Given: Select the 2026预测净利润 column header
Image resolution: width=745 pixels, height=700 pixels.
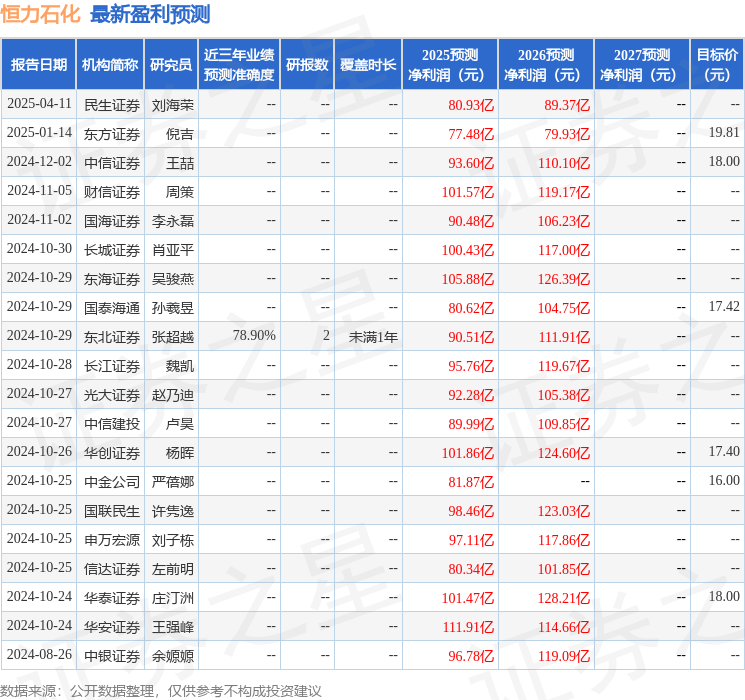Looking at the screenshot, I should tap(546, 64).
